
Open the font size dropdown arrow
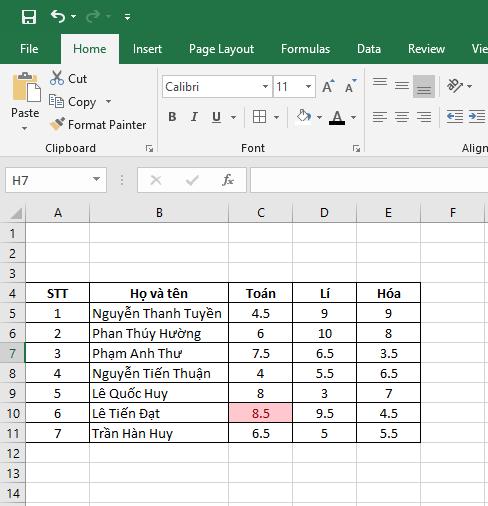(x=309, y=87)
